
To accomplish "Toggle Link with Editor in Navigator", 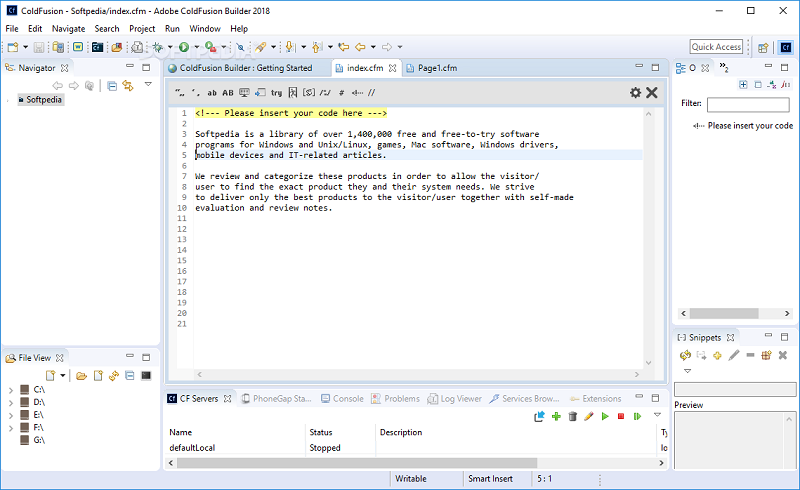I will (128, 86).
